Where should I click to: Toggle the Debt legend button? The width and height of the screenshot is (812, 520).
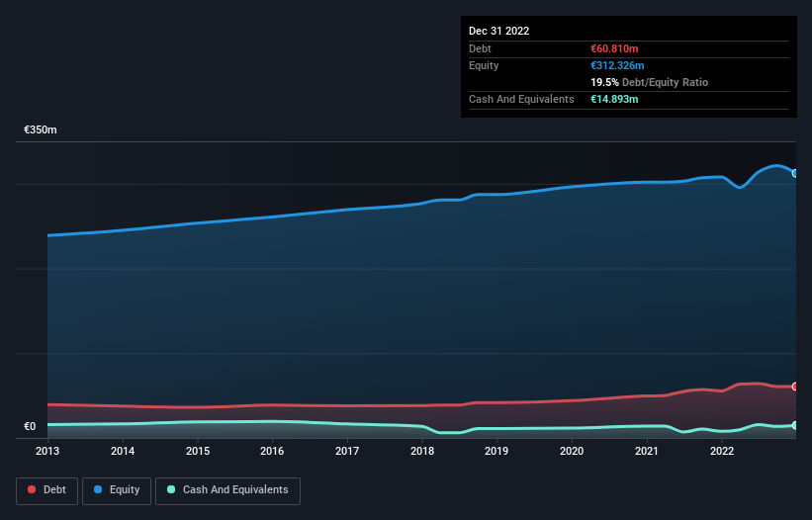(46, 490)
